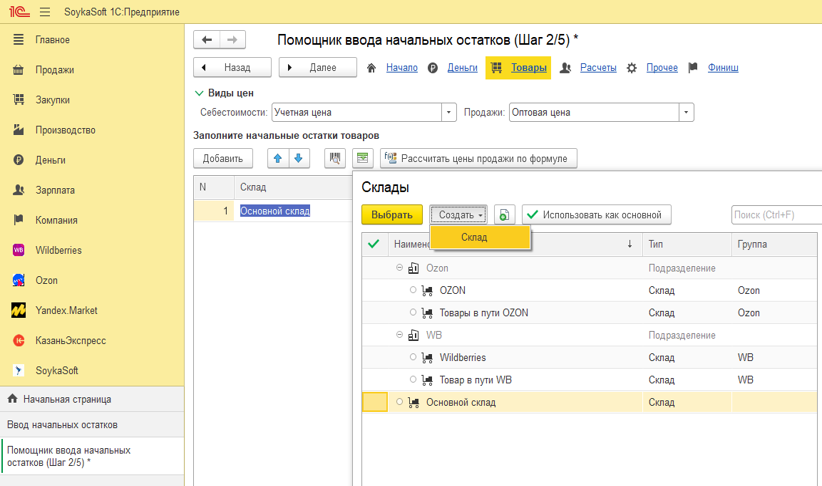Viewport: 822px width, 486px height.
Task: Click the move row up arrow
Action: click(278, 158)
